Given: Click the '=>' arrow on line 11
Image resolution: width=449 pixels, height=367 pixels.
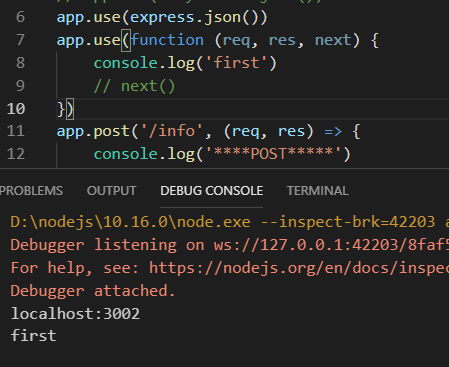Looking at the screenshot, I should [333, 131].
